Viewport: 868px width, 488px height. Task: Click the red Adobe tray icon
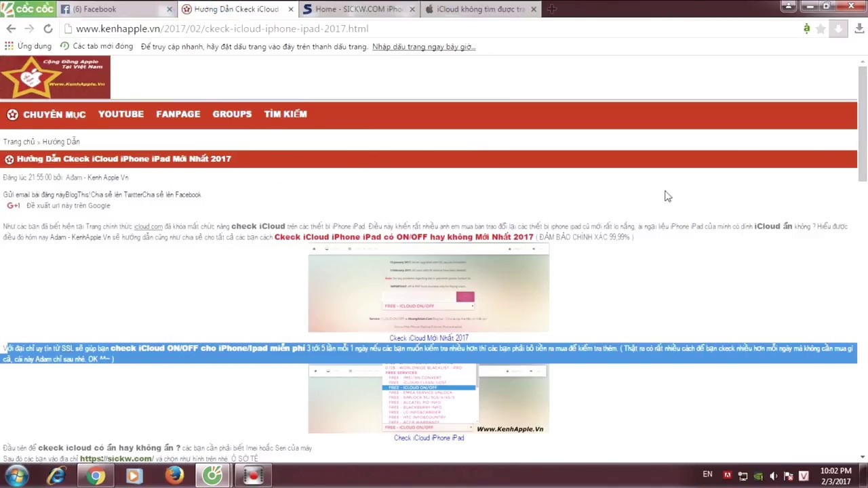point(728,476)
